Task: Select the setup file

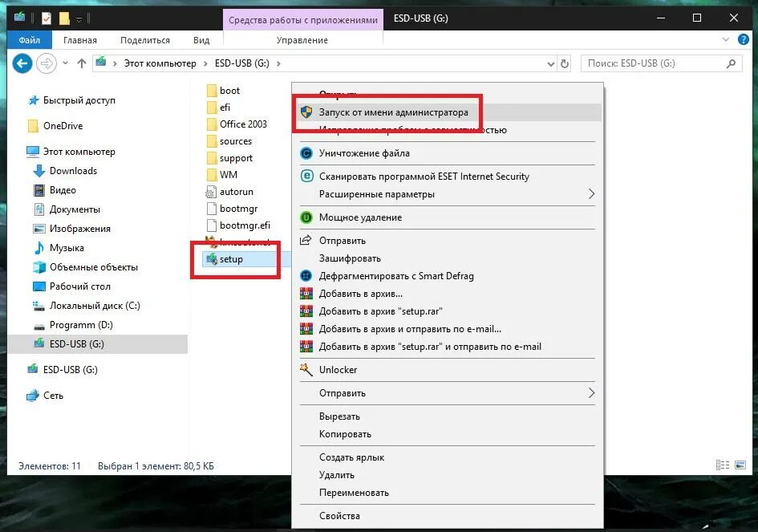Action: point(231,259)
